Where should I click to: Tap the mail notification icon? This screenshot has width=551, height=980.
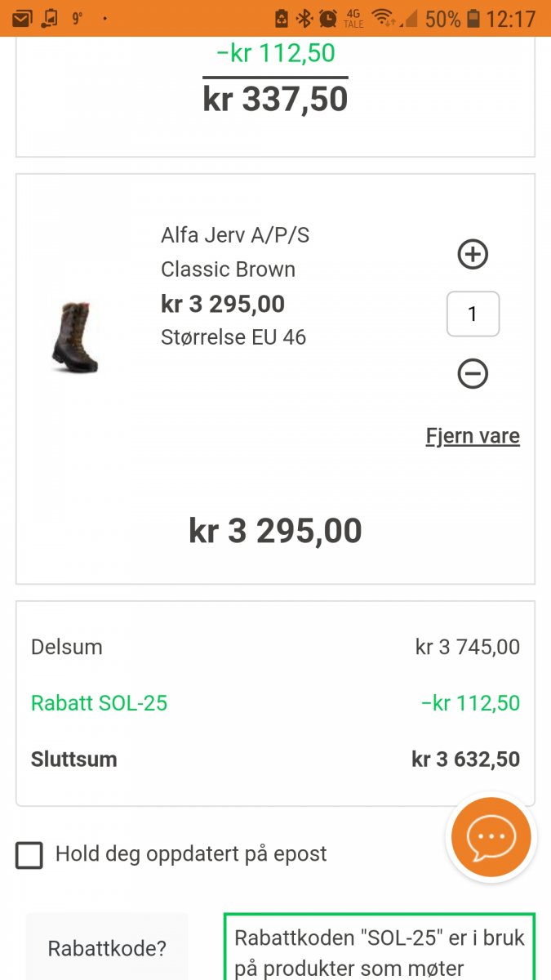tap(22, 18)
